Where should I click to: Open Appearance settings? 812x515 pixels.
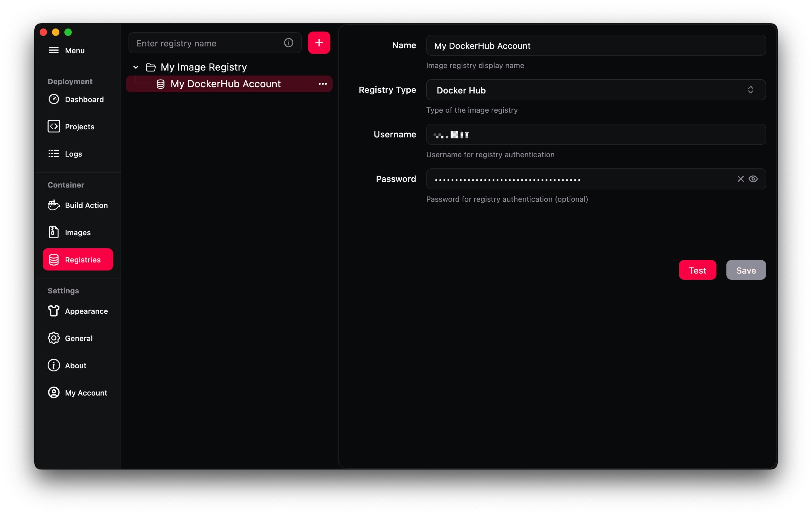(86, 311)
